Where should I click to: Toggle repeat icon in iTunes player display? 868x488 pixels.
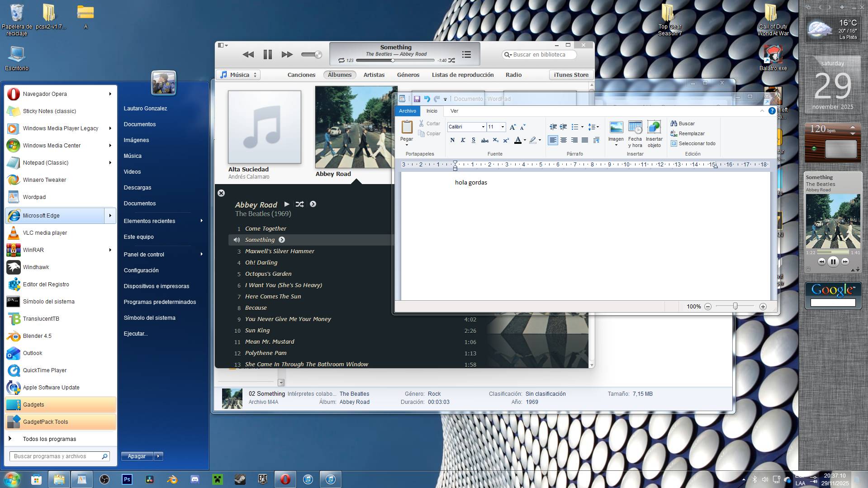[342, 61]
